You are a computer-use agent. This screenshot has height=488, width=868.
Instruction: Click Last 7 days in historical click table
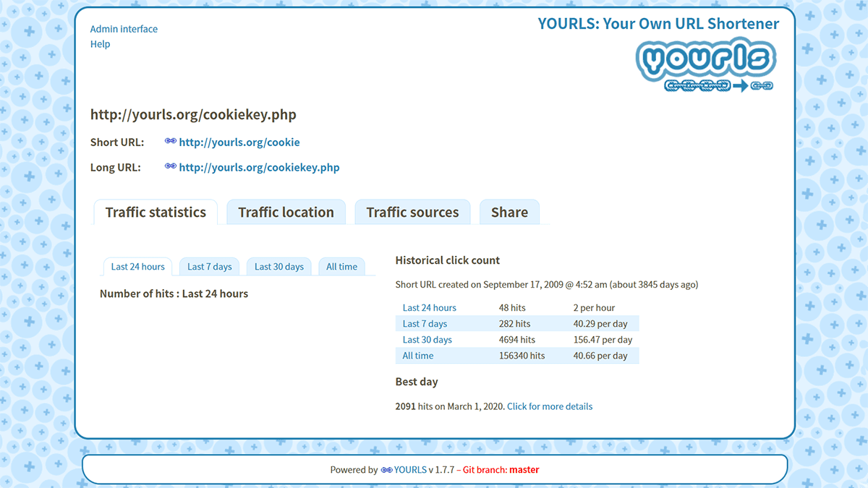(425, 324)
